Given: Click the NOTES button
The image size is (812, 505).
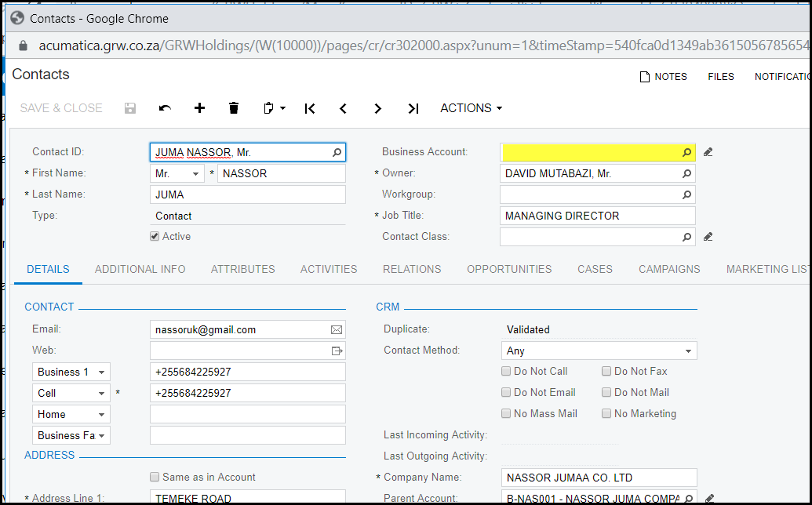Looking at the screenshot, I should [x=663, y=76].
